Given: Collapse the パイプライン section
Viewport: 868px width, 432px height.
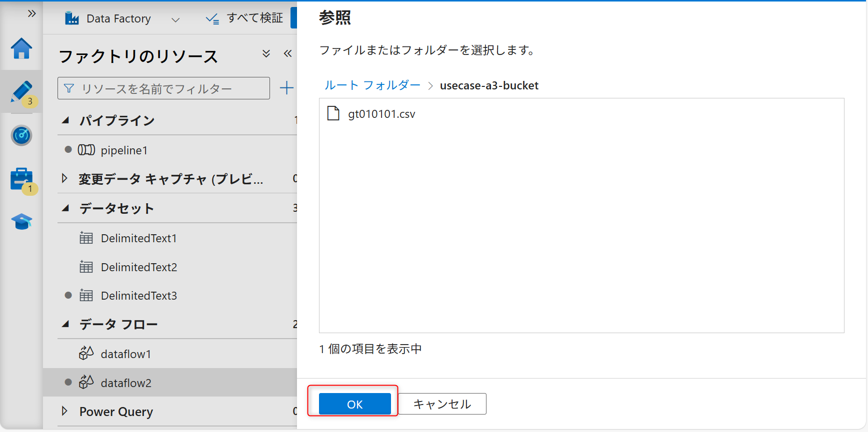Looking at the screenshot, I should pos(65,120).
